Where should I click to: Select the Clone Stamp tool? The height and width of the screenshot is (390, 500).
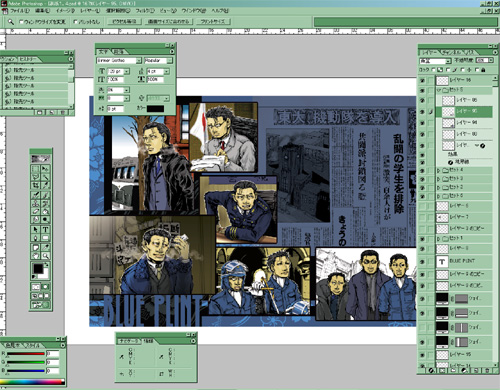36,203
